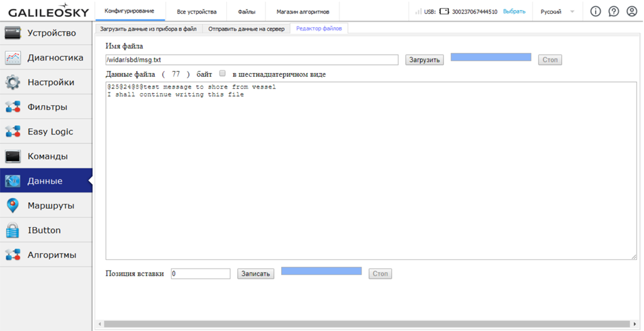The height and width of the screenshot is (331, 644).
Task: Click Стоп button next to Записать
Action: [x=380, y=274]
